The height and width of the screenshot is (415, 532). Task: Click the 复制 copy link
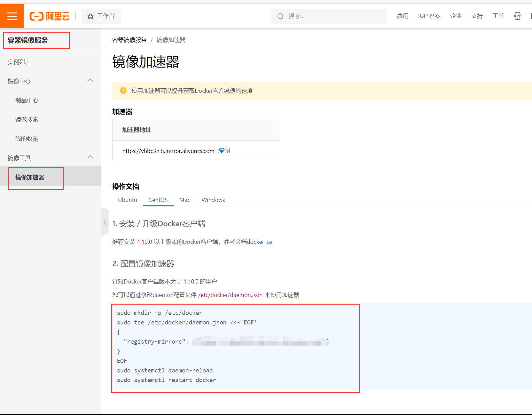tap(224, 151)
